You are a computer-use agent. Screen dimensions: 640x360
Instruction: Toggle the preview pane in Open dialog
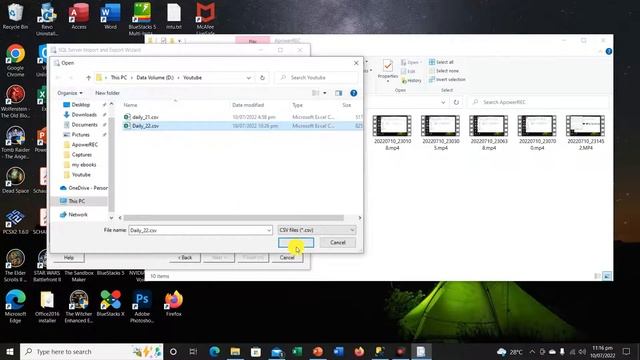coord(338,93)
